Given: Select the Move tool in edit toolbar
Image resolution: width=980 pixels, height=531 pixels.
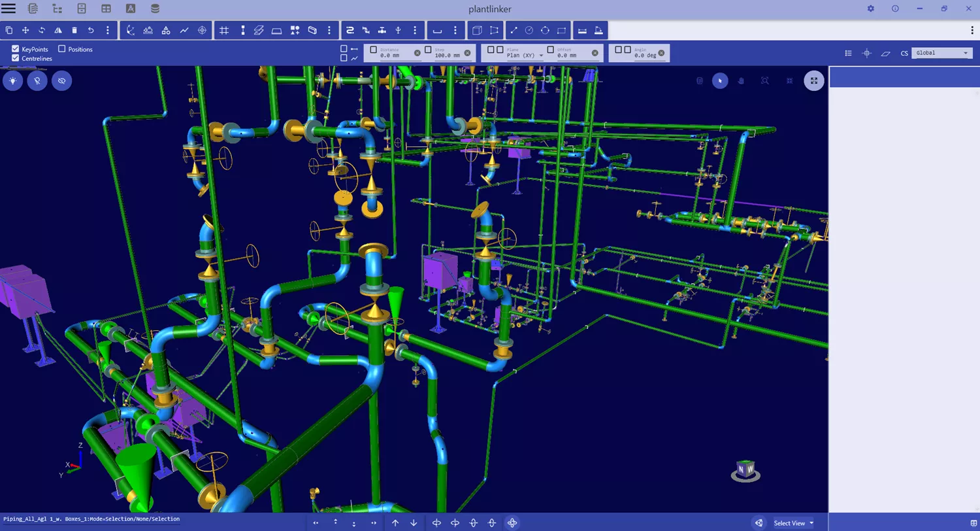Looking at the screenshot, I should (x=25, y=30).
